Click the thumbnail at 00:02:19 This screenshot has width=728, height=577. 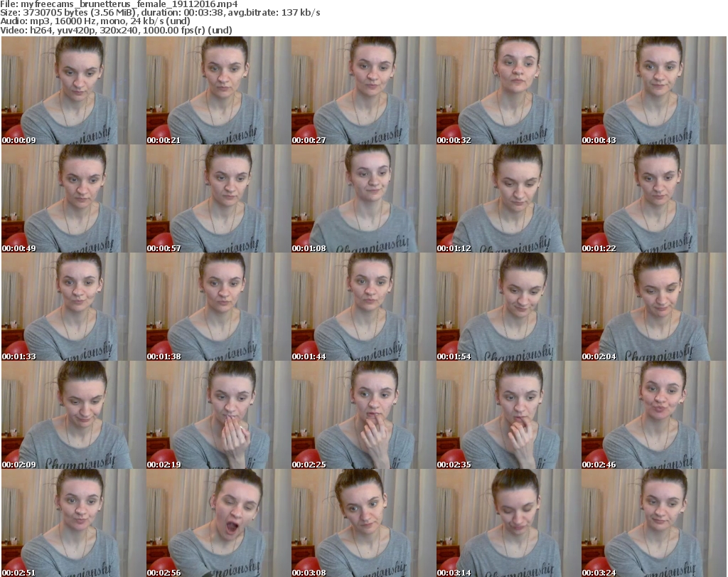pyautogui.click(x=218, y=415)
